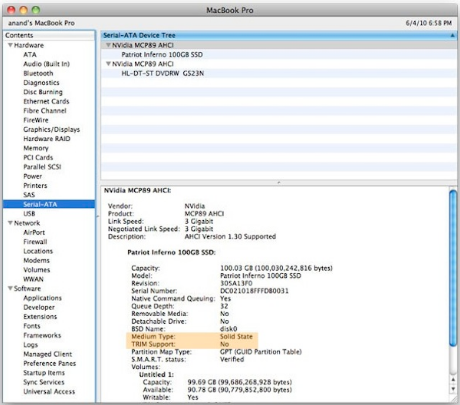460x405 pixels.
Task: Click the Serial-ATA Device Tree column header
Action: 279,35
